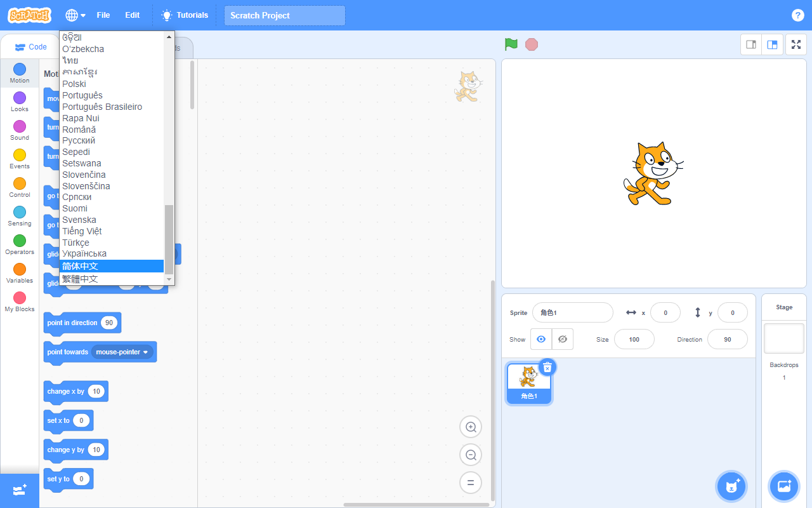Select the Sound category

tap(20, 130)
